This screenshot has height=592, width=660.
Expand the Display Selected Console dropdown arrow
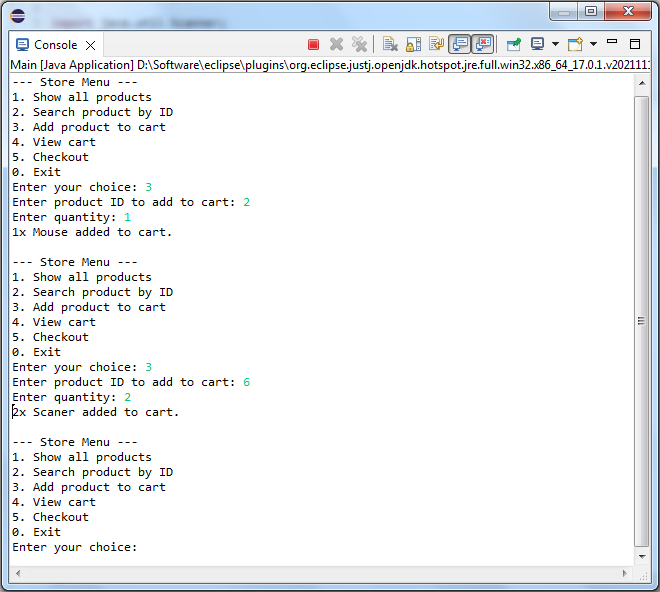tap(554, 45)
